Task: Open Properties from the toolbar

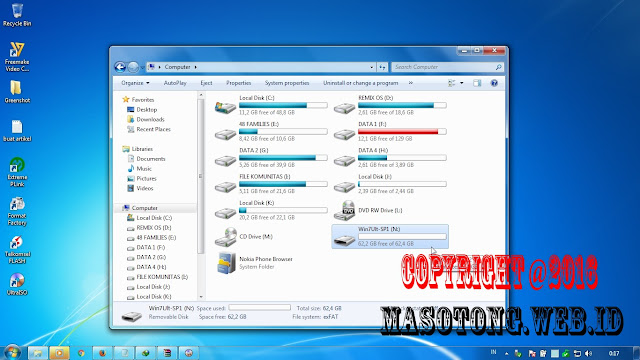Action: pyautogui.click(x=238, y=83)
